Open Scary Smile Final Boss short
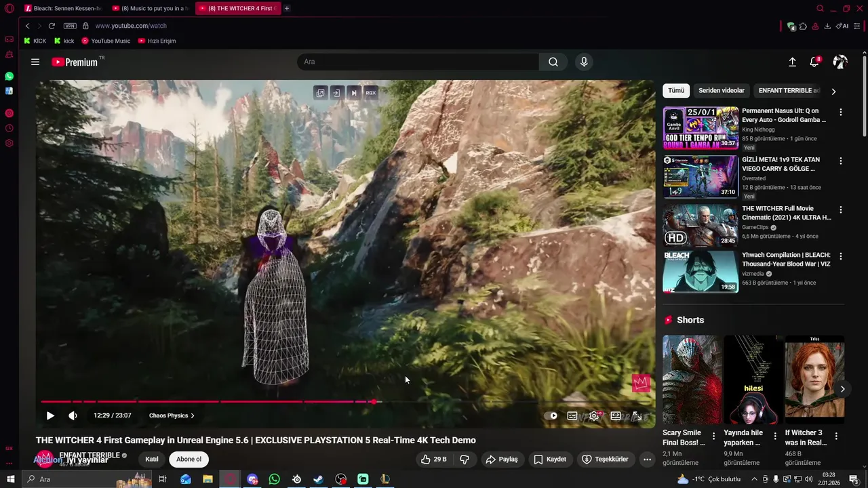Viewport: 868px width, 488px height. click(x=692, y=380)
